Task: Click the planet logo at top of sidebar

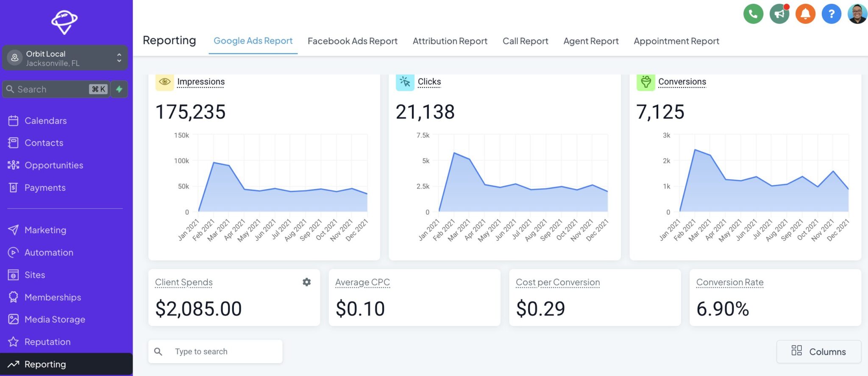Action: (x=64, y=22)
